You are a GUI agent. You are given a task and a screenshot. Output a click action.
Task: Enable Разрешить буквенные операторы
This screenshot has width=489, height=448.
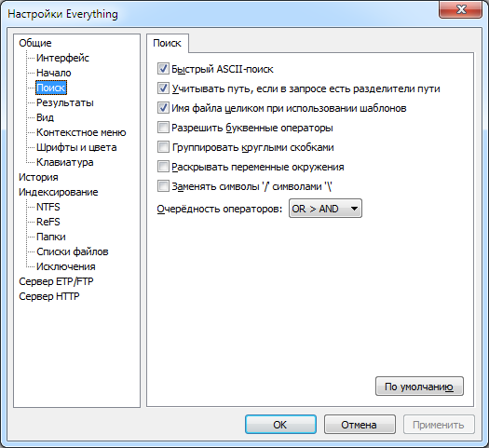(x=163, y=128)
